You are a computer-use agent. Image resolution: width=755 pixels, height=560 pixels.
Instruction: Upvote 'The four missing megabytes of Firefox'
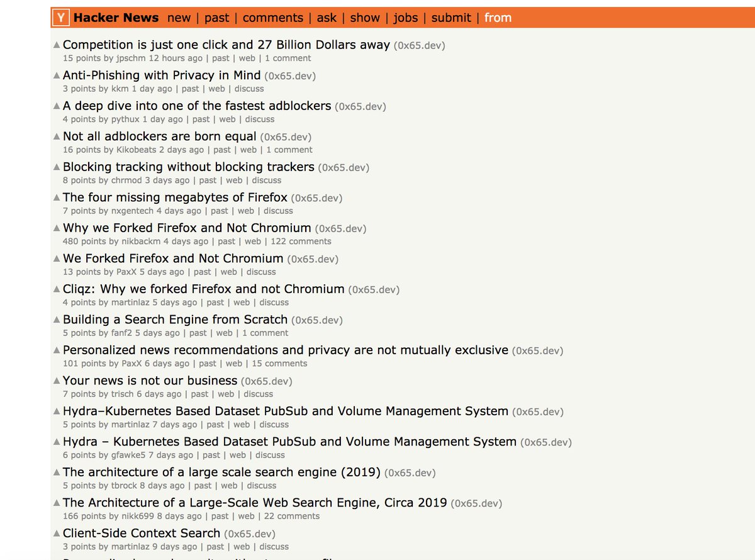(x=57, y=198)
